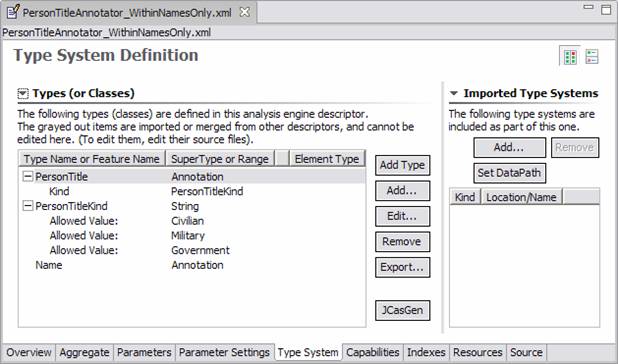
Task: Add an imported type system
Action: pos(509,147)
